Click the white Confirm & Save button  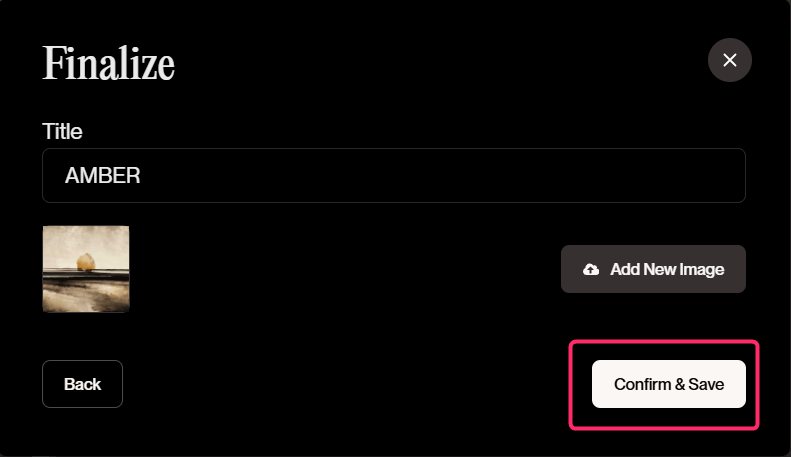coord(668,384)
